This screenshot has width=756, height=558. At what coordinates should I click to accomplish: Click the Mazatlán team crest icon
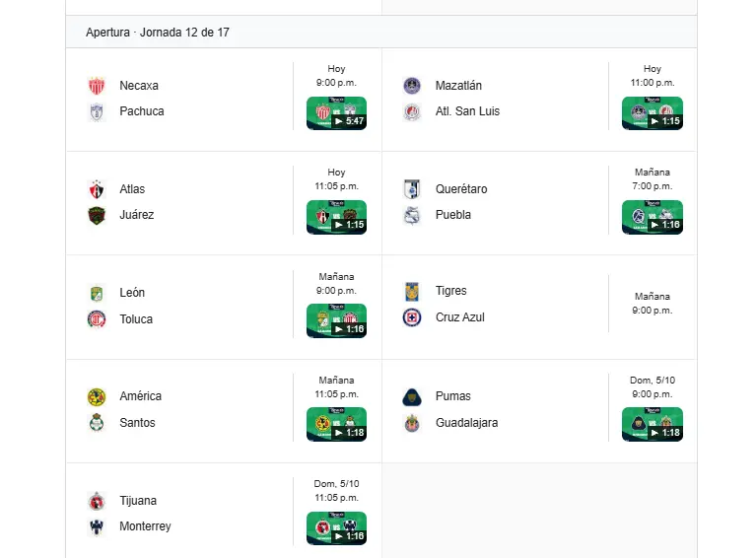coord(412,86)
